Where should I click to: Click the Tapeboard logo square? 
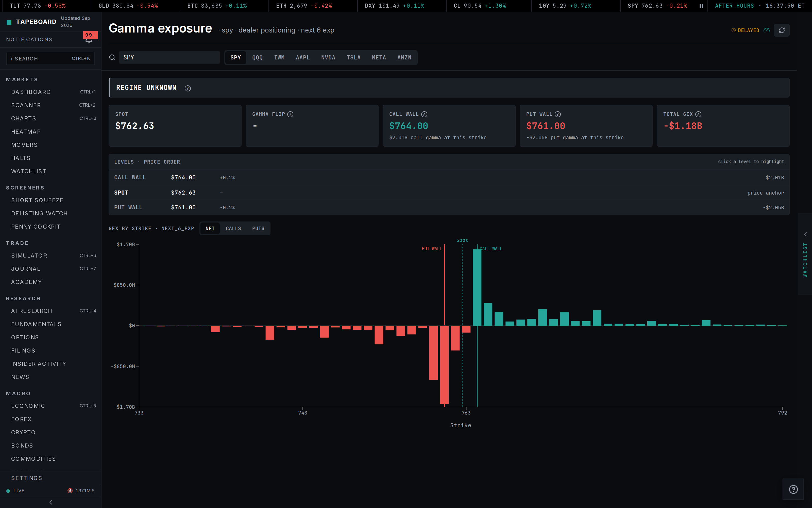[x=9, y=22]
